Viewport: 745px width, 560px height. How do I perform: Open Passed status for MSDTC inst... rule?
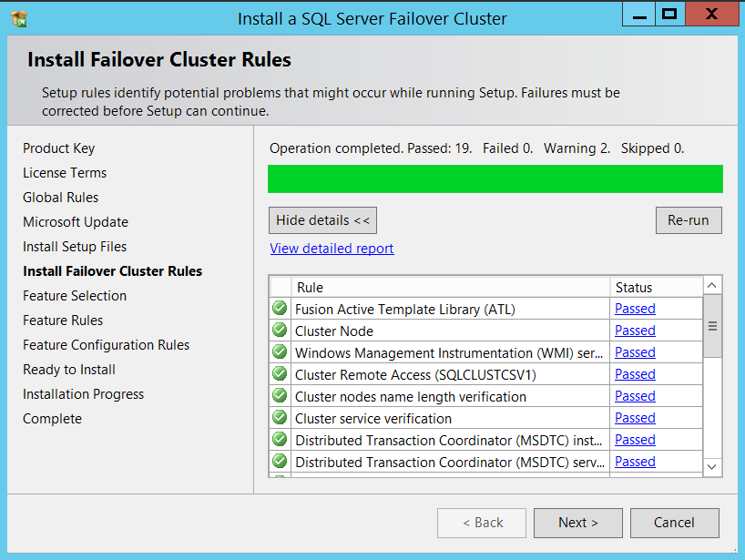coord(635,440)
